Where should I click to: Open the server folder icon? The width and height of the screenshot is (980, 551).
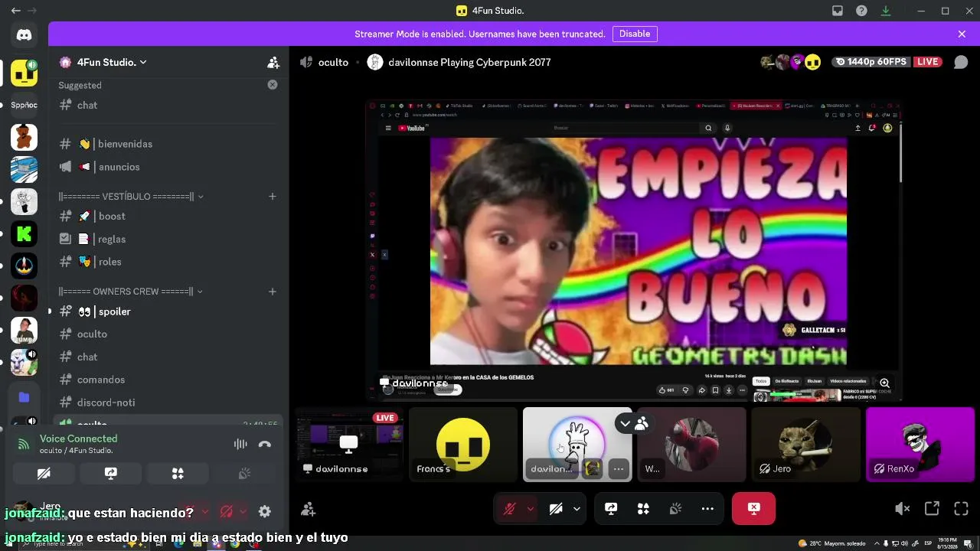pyautogui.click(x=24, y=396)
